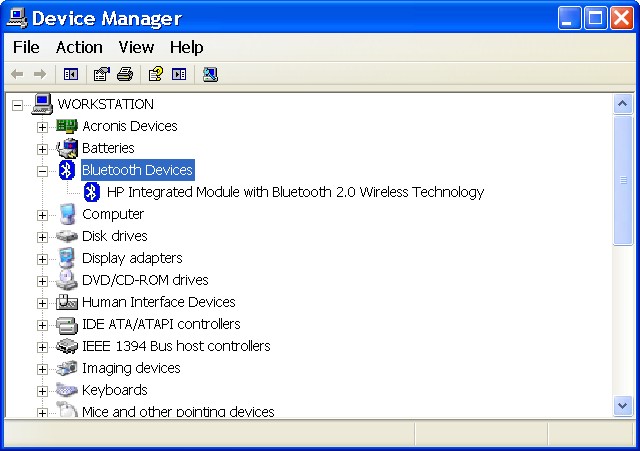640x451 pixels.
Task: Click the Properties toolbar icon
Action: coord(101,74)
